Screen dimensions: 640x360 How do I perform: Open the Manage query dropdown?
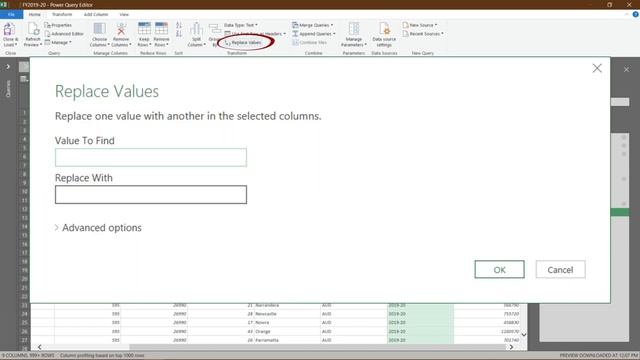tap(58, 42)
